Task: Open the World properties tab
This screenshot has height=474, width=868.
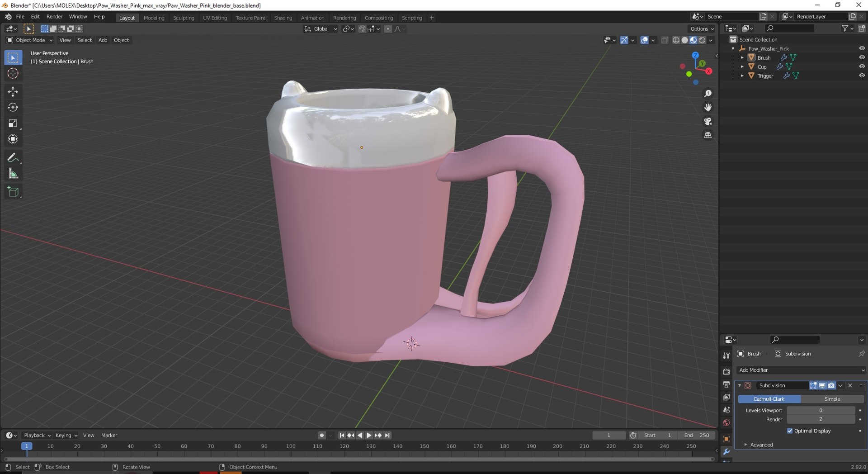Action: [x=726, y=423]
